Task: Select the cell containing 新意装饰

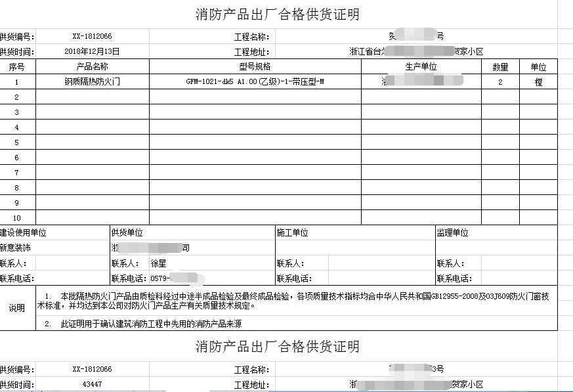Action: [x=16, y=248]
